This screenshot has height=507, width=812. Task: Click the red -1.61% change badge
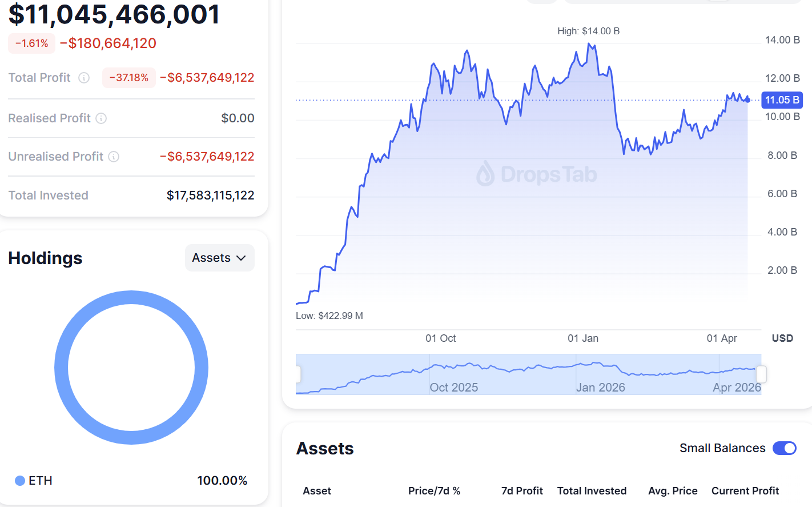pyautogui.click(x=31, y=43)
